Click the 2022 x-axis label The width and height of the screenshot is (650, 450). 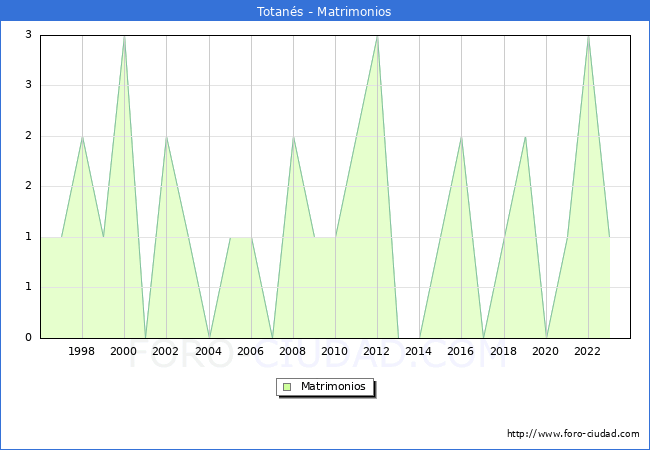(x=587, y=351)
